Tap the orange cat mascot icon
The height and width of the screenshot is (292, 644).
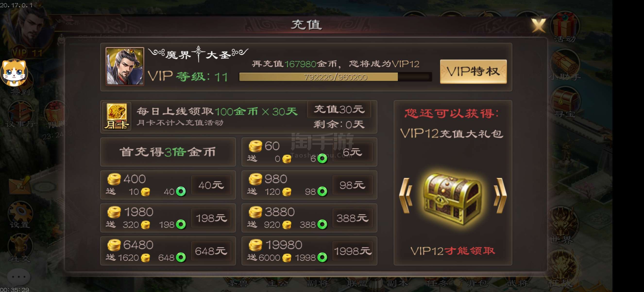(15, 73)
